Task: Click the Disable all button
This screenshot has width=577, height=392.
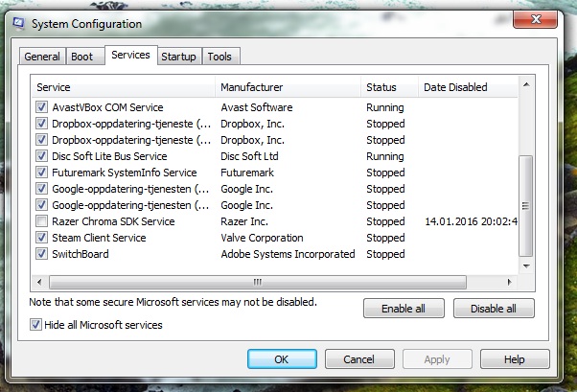Action: click(x=494, y=309)
